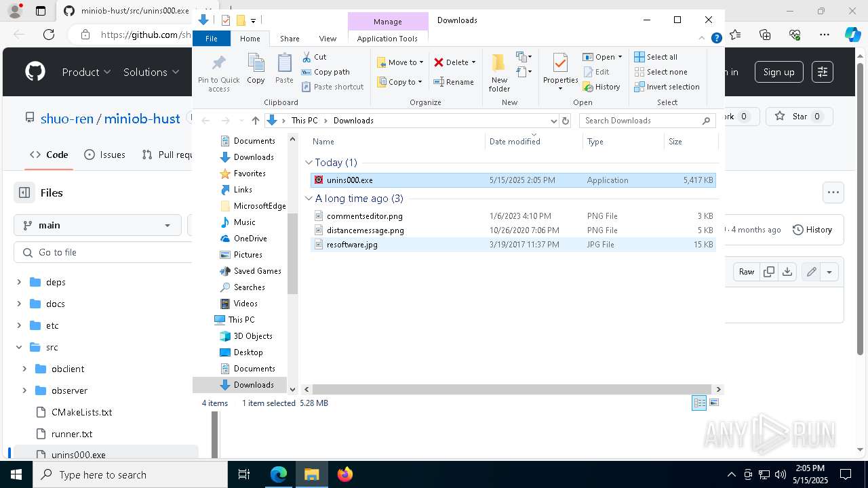This screenshot has width=868, height=488.
Task: Click Select none
Action: 660,72
